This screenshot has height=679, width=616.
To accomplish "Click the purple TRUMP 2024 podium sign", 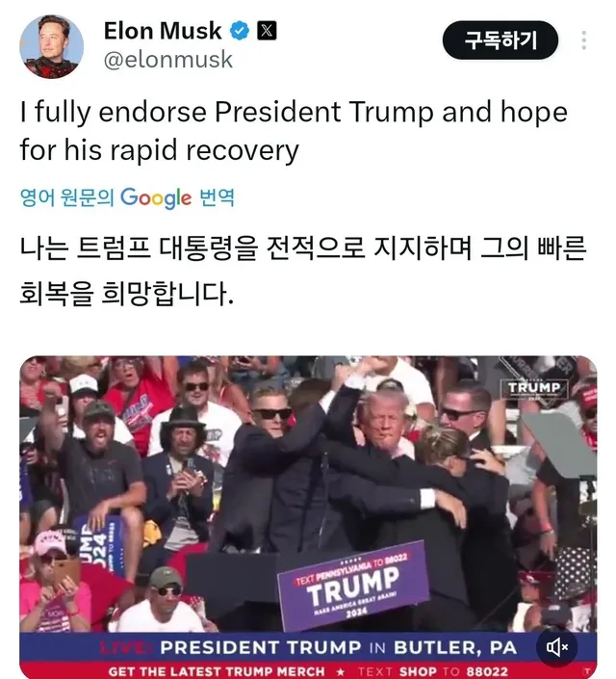I will click(x=353, y=585).
